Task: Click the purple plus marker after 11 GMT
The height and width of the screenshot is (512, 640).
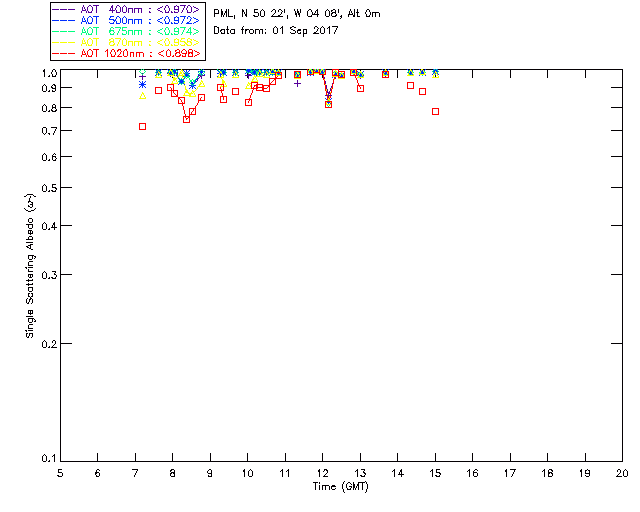Action: click(298, 83)
